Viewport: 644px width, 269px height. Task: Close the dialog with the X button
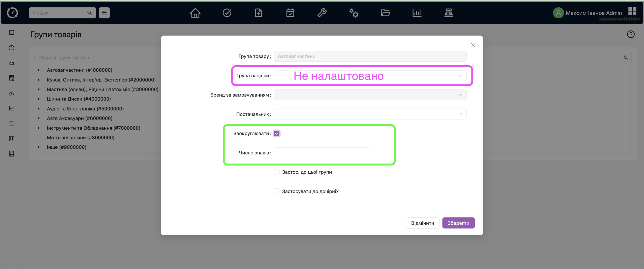coord(473,45)
